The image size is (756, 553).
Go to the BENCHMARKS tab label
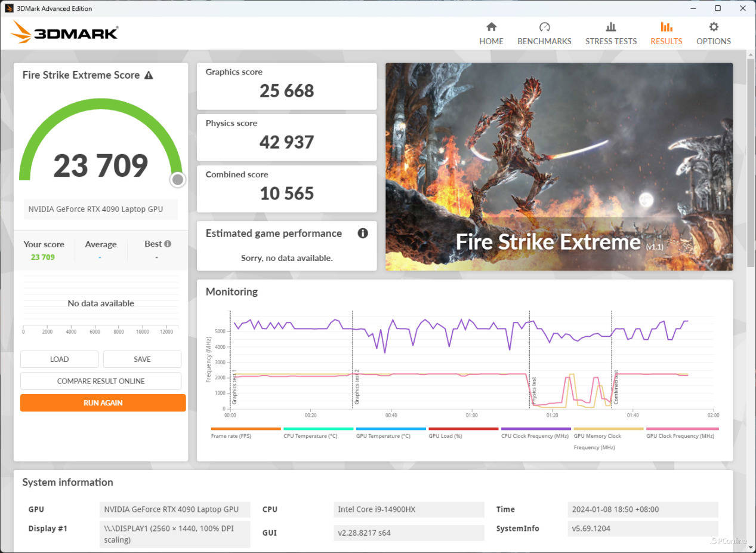coord(544,41)
